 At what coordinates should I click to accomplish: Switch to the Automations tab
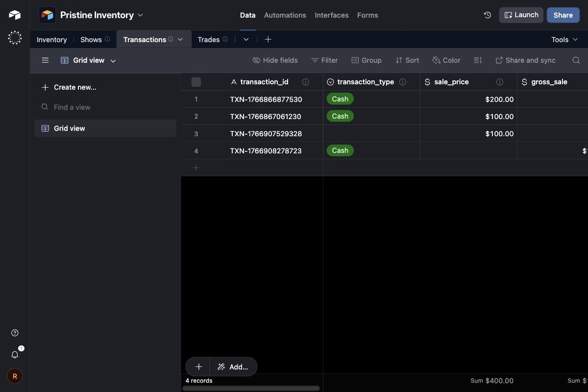point(285,15)
